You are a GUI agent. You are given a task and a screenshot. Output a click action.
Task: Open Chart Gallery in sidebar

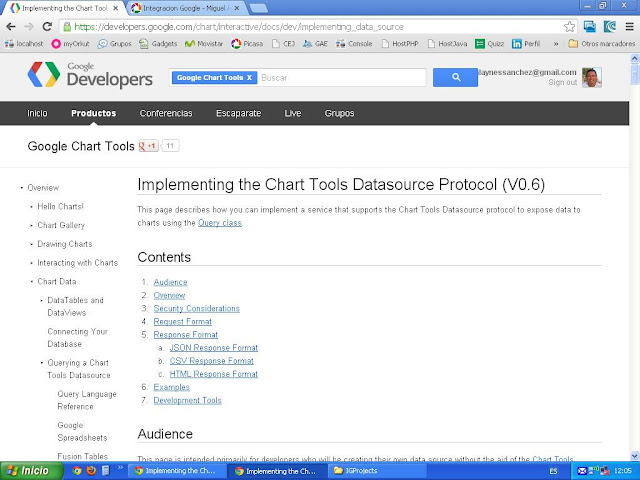61,225
